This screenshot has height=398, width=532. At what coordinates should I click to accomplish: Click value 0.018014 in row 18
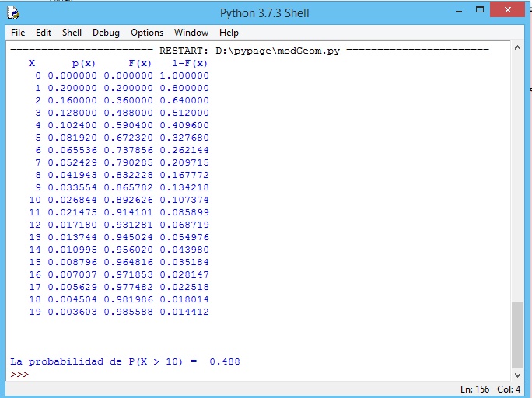pos(184,299)
